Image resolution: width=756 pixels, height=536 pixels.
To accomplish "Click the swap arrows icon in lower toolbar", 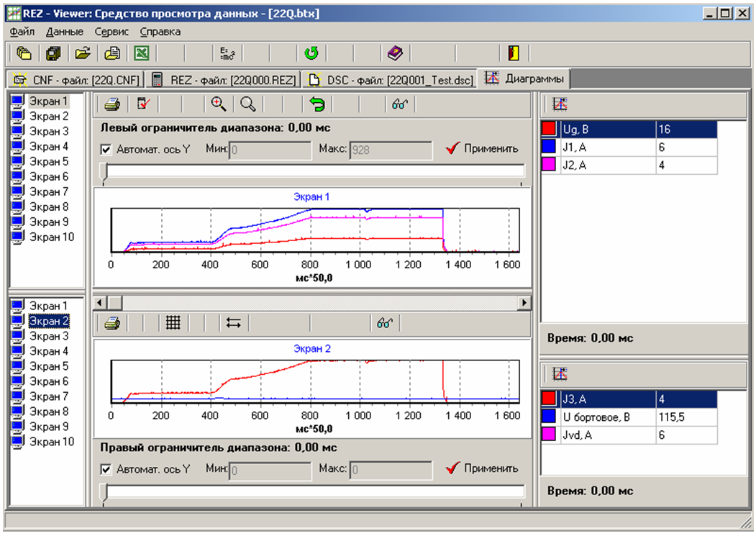I will tap(233, 323).
